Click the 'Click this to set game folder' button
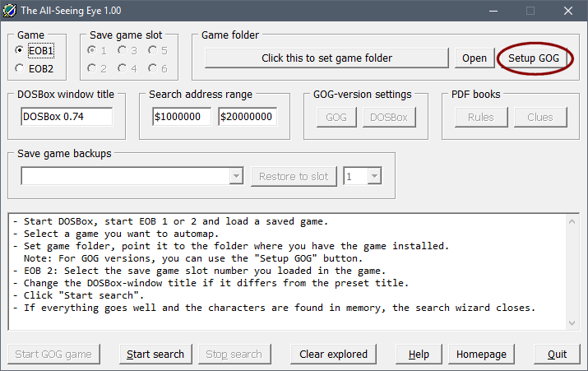This screenshot has height=371, width=588. point(326,58)
